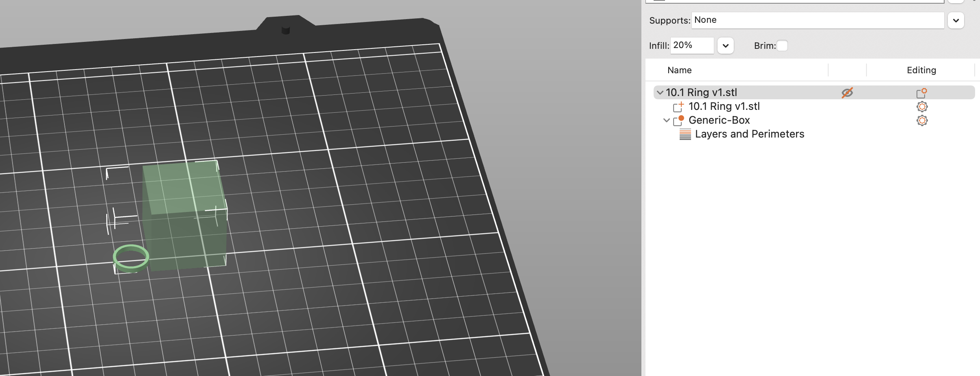Open the Supports dropdown

point(956,20)
